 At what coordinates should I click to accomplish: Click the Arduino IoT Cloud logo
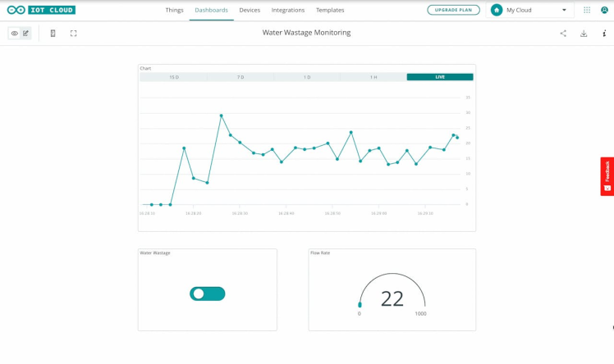coord(41,10)
